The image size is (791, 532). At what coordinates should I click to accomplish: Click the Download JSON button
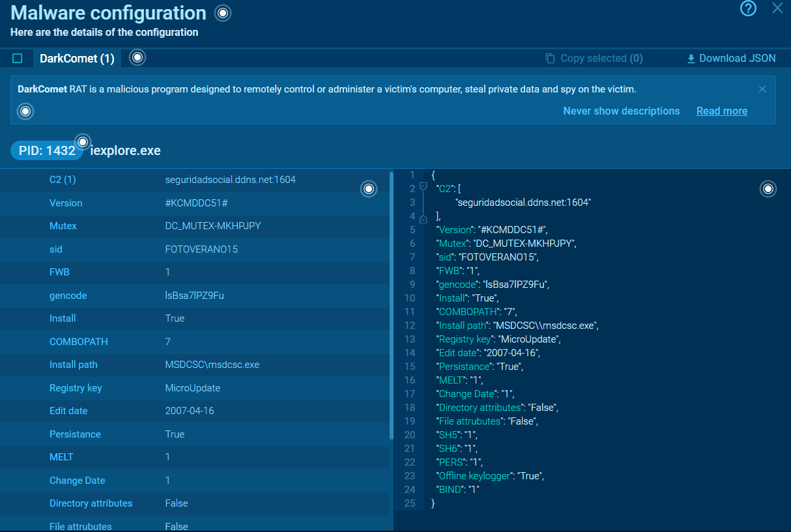tap(731, 59)
